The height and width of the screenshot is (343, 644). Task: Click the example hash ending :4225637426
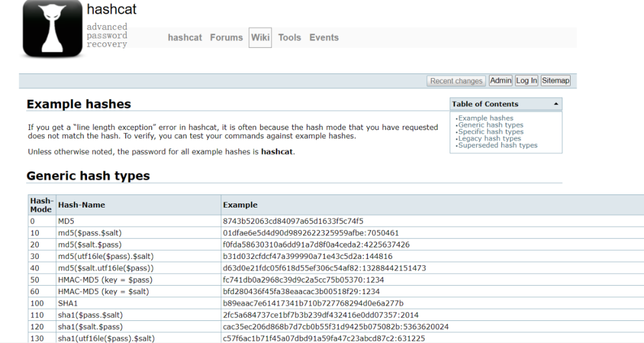[x=316, y=245]
